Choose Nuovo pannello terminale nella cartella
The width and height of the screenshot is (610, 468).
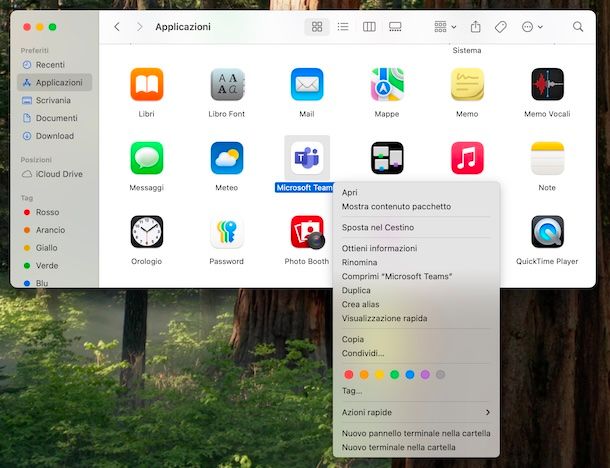pos(416,433)
